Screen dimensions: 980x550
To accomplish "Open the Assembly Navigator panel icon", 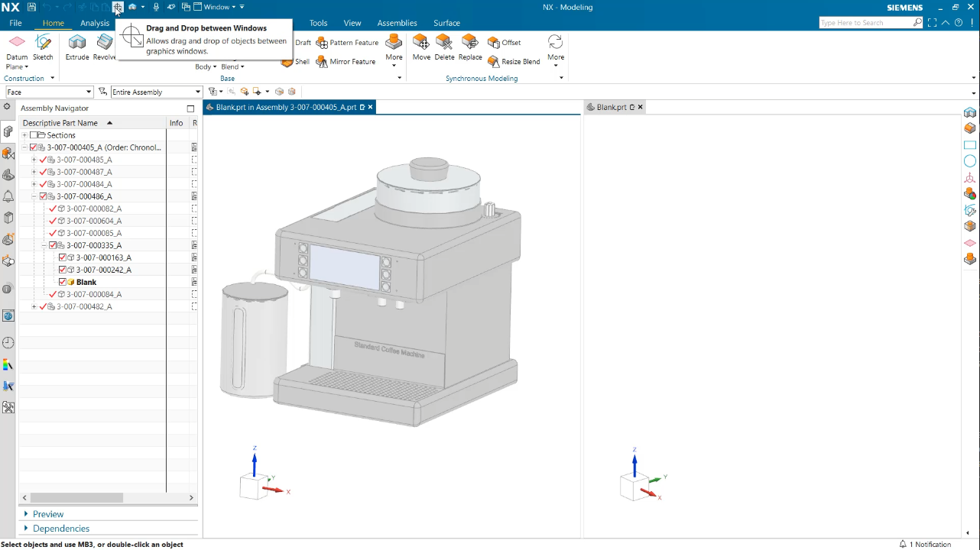I will click(8, 131).
